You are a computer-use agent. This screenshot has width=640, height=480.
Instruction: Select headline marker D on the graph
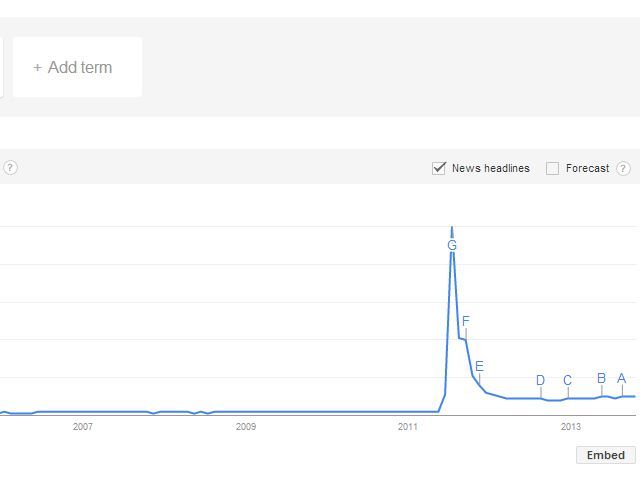pyautogui.click(x=540, y=380)
